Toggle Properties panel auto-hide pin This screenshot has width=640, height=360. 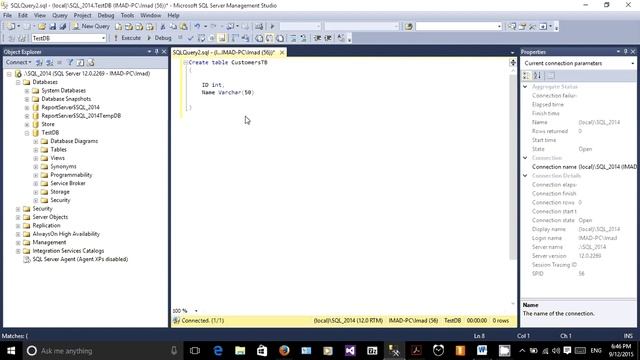tap(625, 52)
